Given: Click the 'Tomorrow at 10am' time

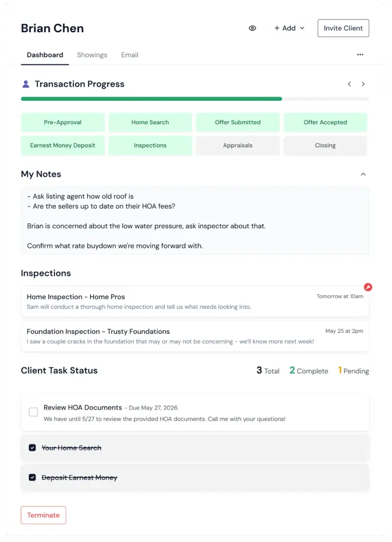Looking at the screenshot, I should 340,296.
